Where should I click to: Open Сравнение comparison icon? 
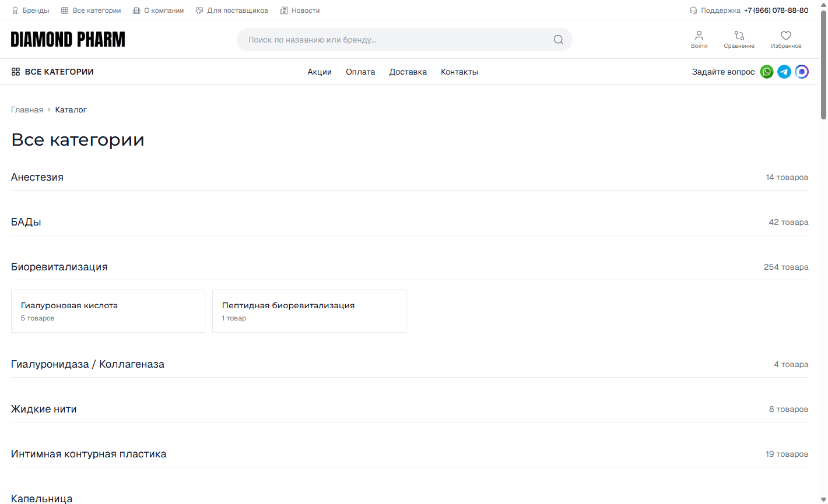tap(739, 40)
